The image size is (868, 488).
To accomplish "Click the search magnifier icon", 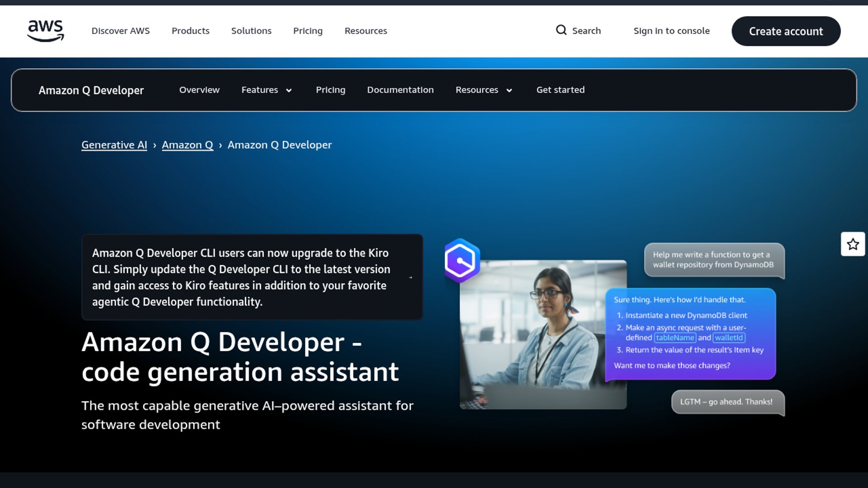I will click(x=561, y=30).
